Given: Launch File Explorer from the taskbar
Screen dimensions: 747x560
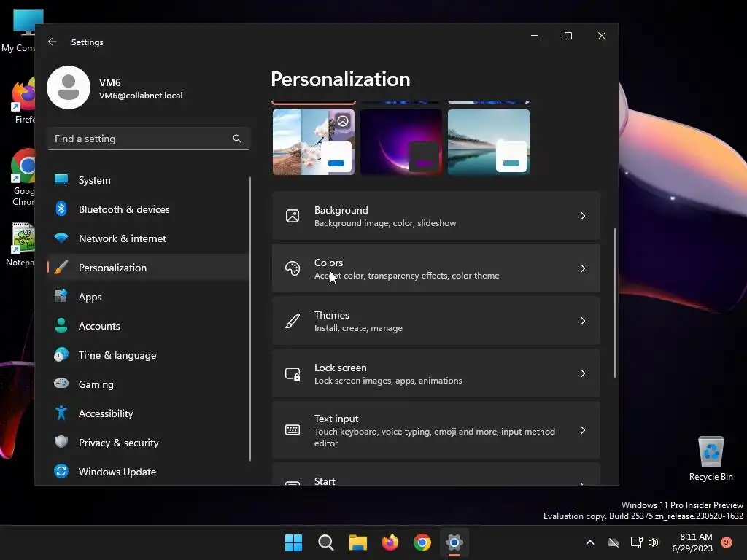Looking at the screenshot, I should point(357,542).
